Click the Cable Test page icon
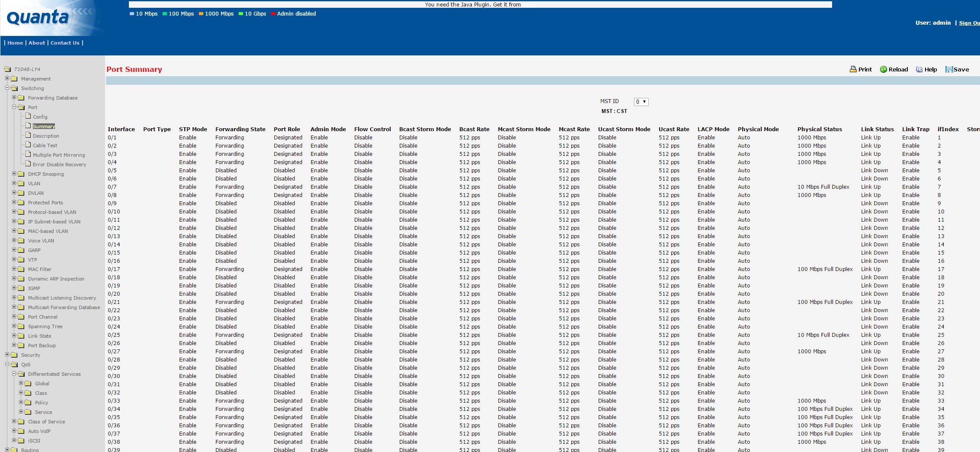Viewport: 980px width, 452px height. (x=28, y=145)
